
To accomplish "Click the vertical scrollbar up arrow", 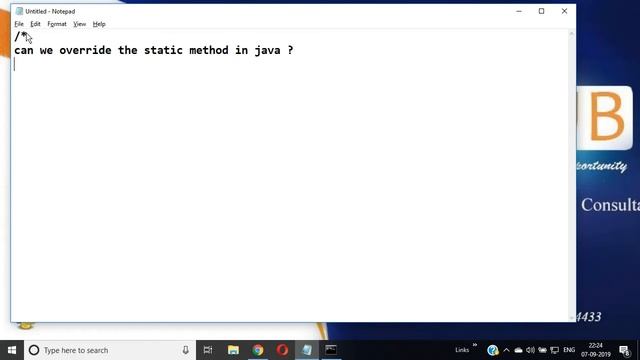I will coord(572,34).
